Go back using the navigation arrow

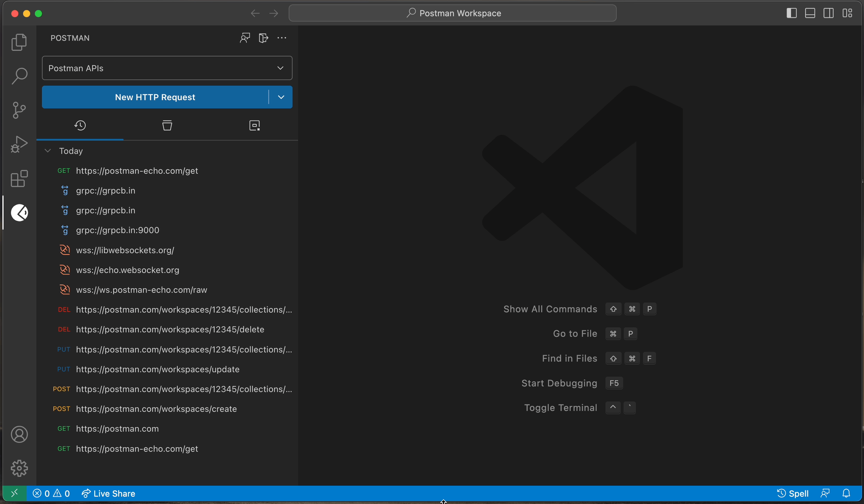pyautogui.click(x=255, y=13)
